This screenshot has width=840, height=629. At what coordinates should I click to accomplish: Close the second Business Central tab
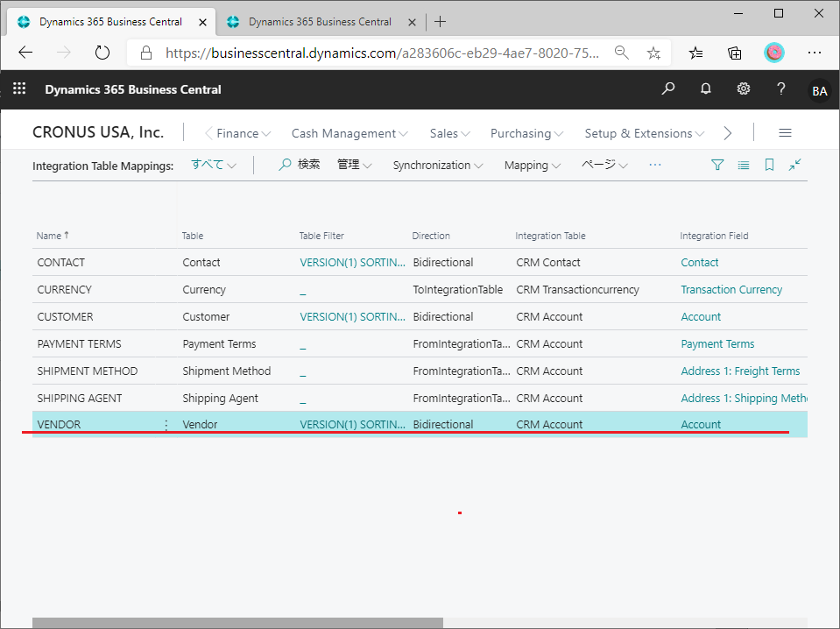point(412,22)
